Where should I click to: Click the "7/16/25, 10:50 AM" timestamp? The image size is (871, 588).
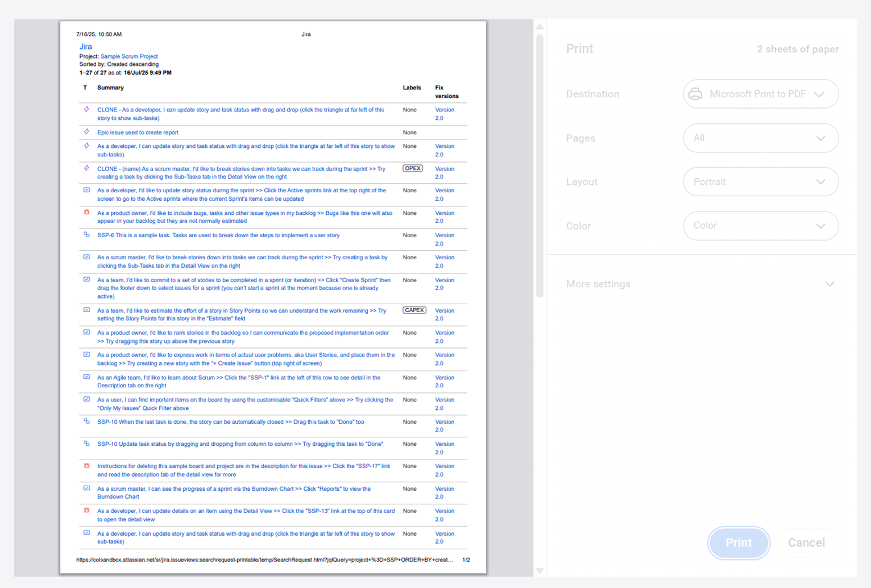pos(99,34)
